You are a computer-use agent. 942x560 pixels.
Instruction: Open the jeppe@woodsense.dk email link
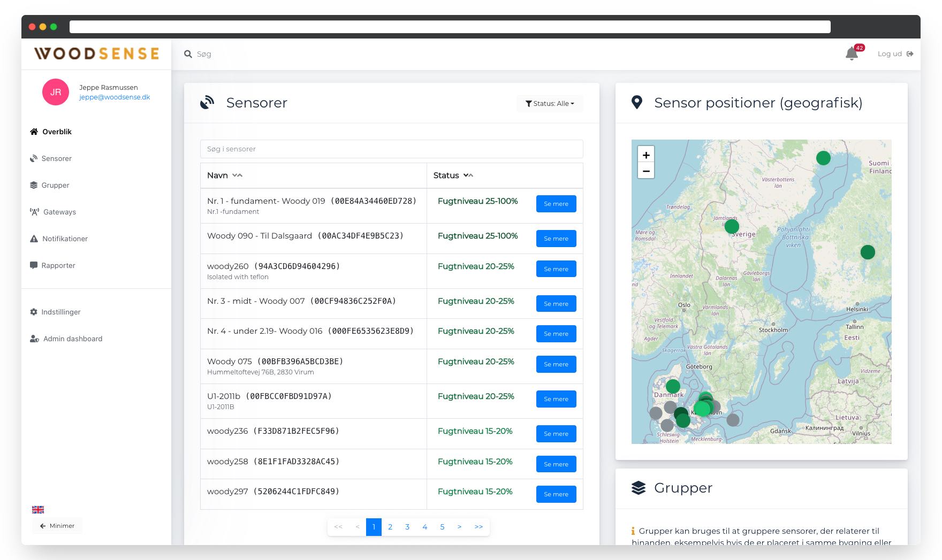coord(115,97)
